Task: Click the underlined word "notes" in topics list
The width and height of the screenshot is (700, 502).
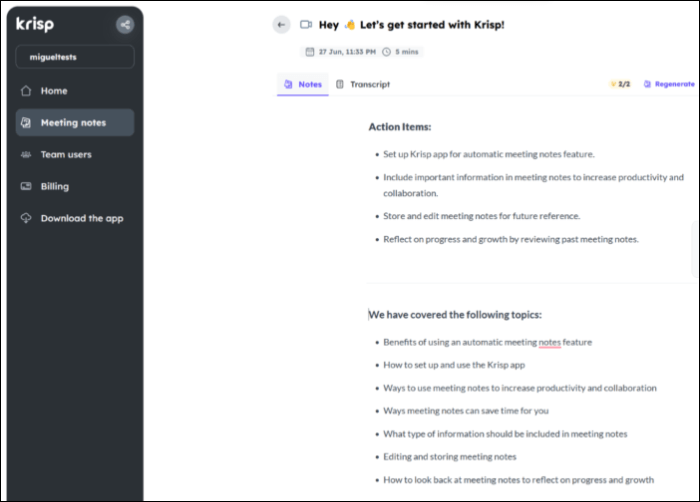Action: (x=549, y=342)
